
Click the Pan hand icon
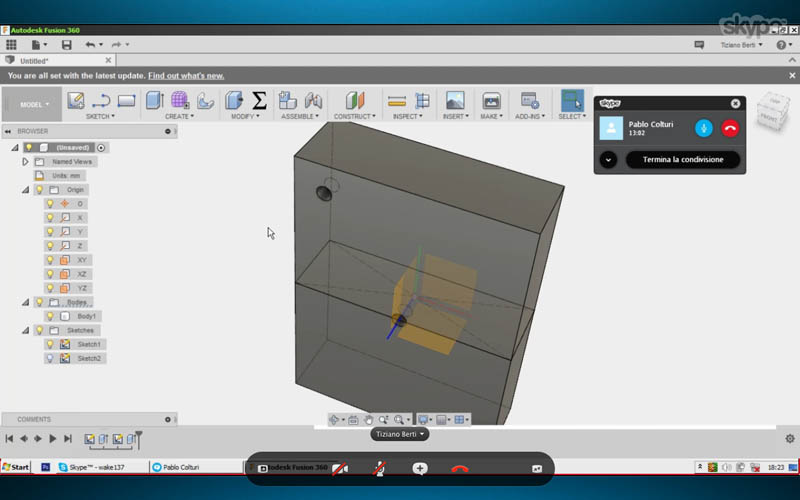[368, 419]
